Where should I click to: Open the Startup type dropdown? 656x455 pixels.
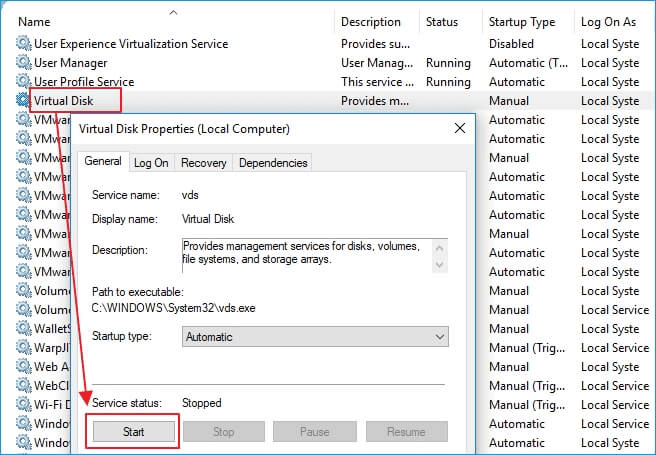tap(315, 337)
